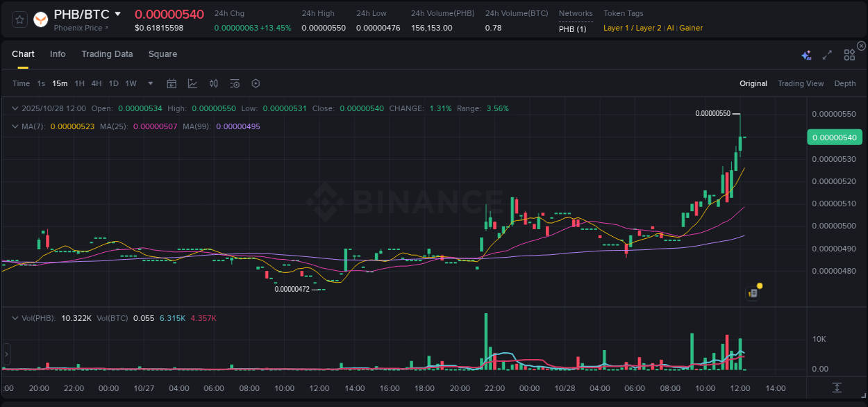Viewport: 868px width, 407px height.
Task: Select the 1D timeframe
Action: tap(113, 83)
